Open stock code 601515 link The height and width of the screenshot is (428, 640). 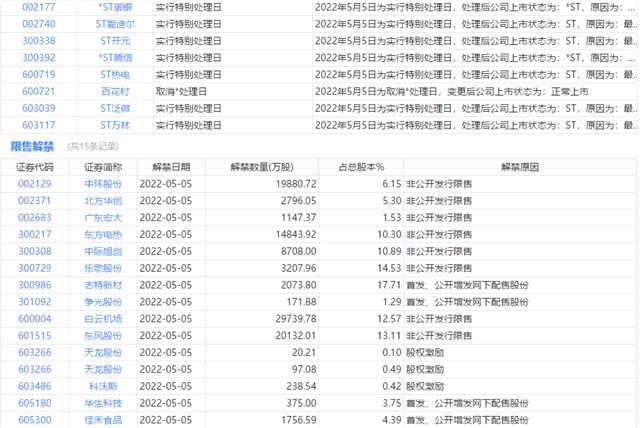(x=35, y=335)
